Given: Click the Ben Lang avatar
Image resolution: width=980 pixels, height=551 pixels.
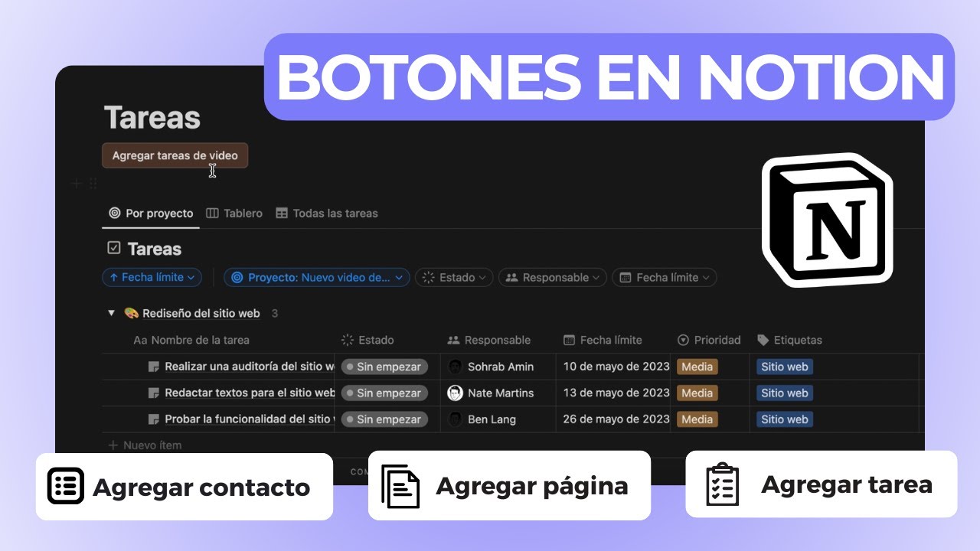Looking at the screenshot, I should coord(456,419).
